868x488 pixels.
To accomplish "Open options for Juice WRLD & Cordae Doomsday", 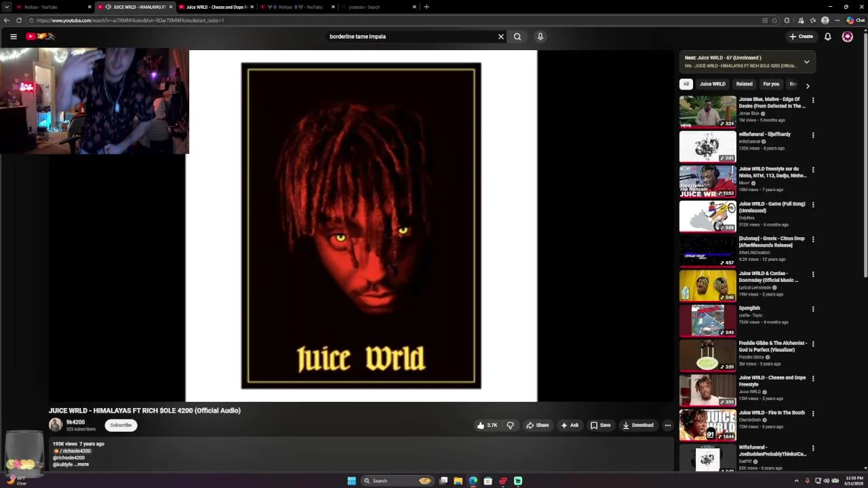I will 813,274.
